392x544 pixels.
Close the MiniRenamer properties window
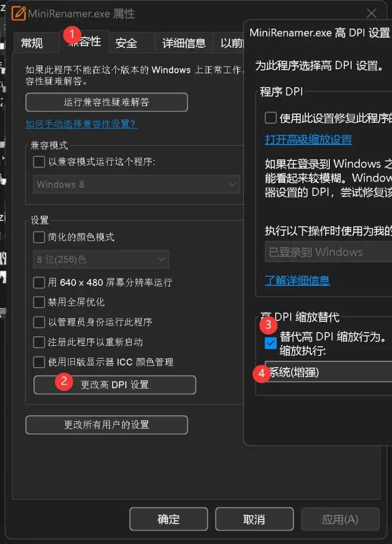pyautogui.click(x=371, y=13)
